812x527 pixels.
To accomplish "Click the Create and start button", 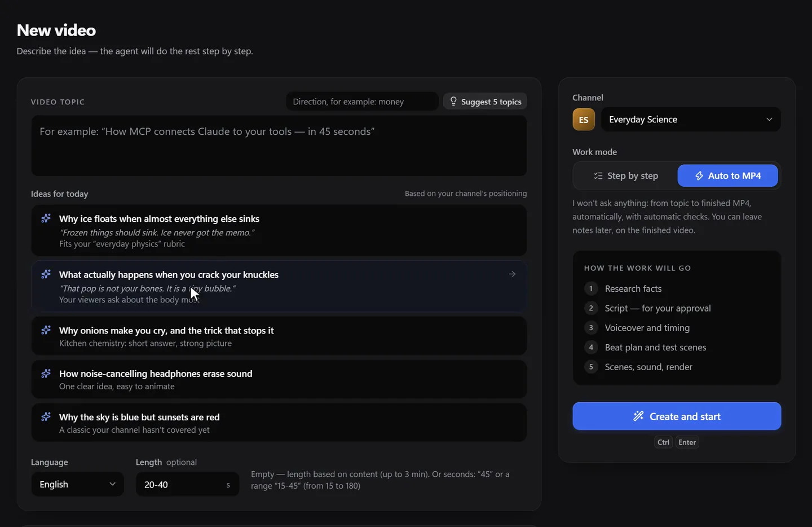I will pos(677,416).
